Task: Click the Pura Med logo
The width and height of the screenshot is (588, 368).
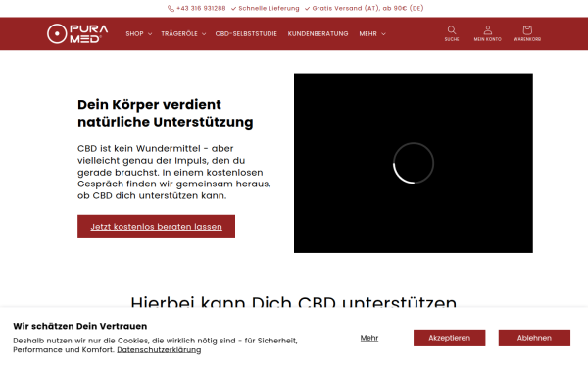Action: click(x=77, y=33)
